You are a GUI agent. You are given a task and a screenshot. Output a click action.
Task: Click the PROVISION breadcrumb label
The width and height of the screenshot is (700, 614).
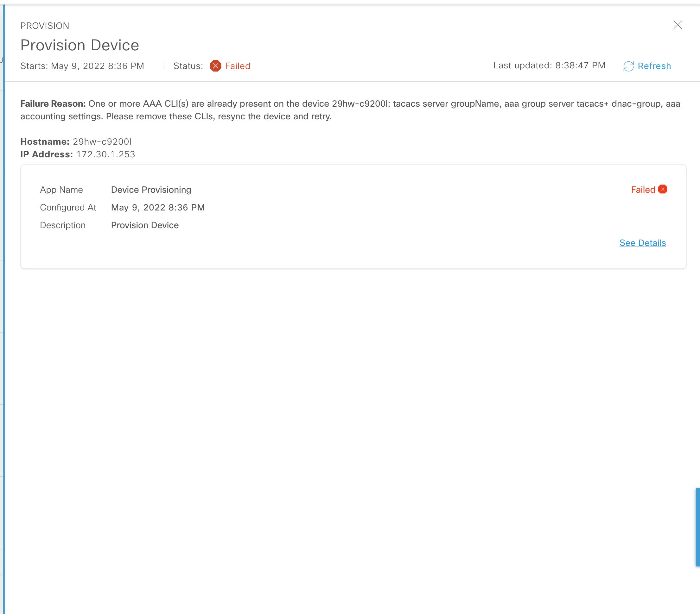click(x=45, y=26)
